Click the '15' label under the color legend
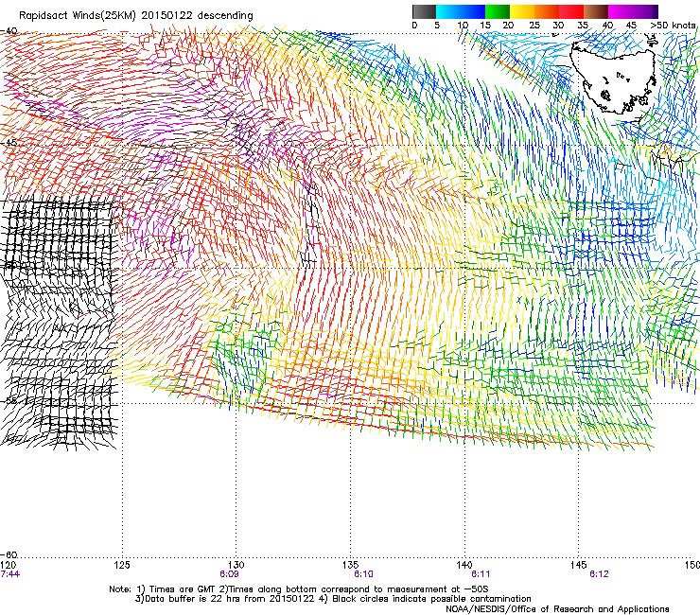The width and height of the screenshot is (700, 615). pos(485,26)
